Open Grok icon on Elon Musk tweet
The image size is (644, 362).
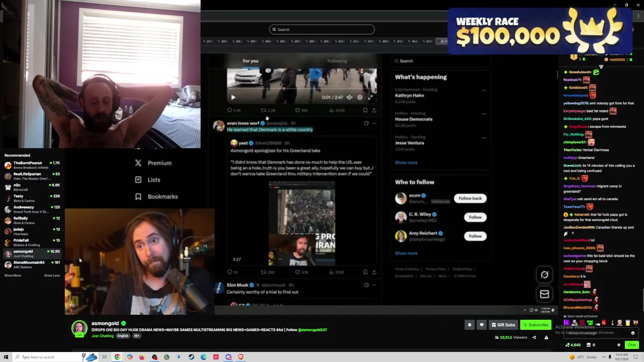pyautogui.click(x=366, y=285)
